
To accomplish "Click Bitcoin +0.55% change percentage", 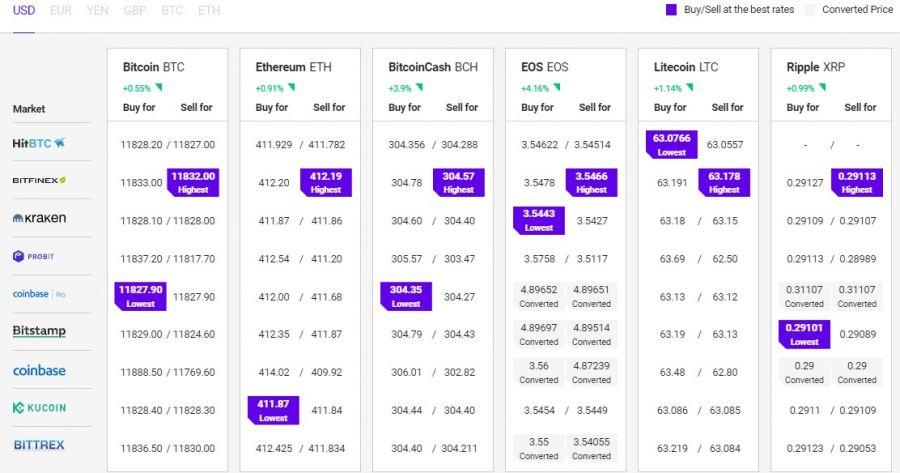I will 137,88.
